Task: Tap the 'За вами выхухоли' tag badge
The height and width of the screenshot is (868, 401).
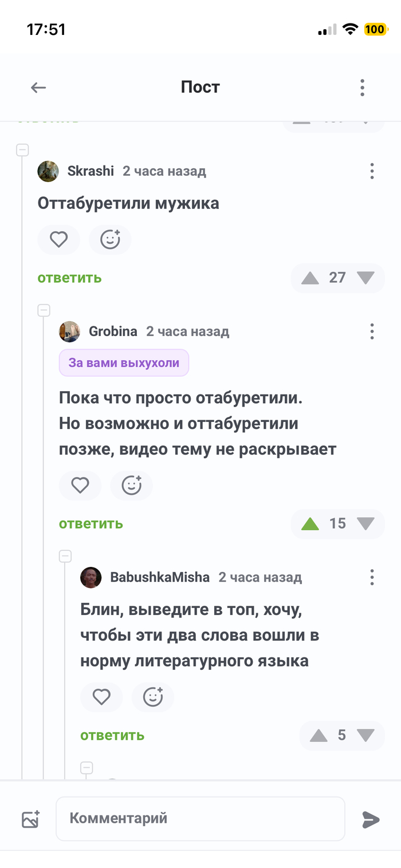Action: [124, 362]
